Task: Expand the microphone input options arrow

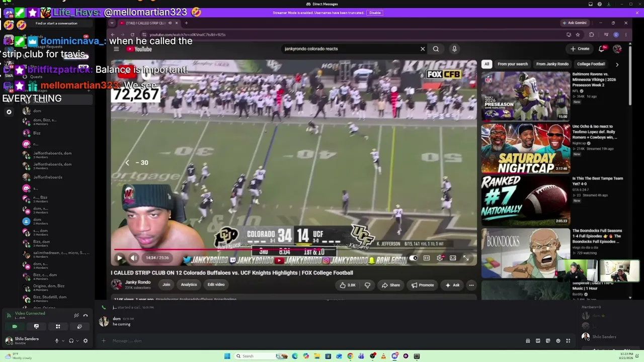Action: pos(62,341)
